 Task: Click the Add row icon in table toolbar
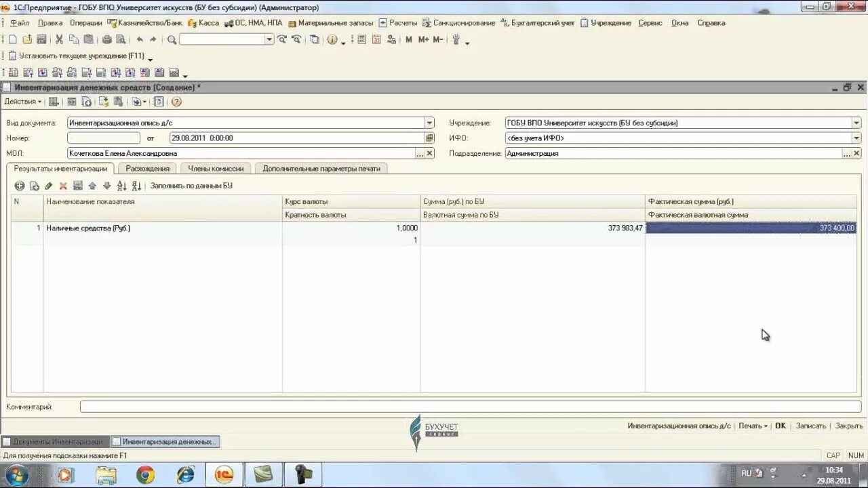click(20, 186)
